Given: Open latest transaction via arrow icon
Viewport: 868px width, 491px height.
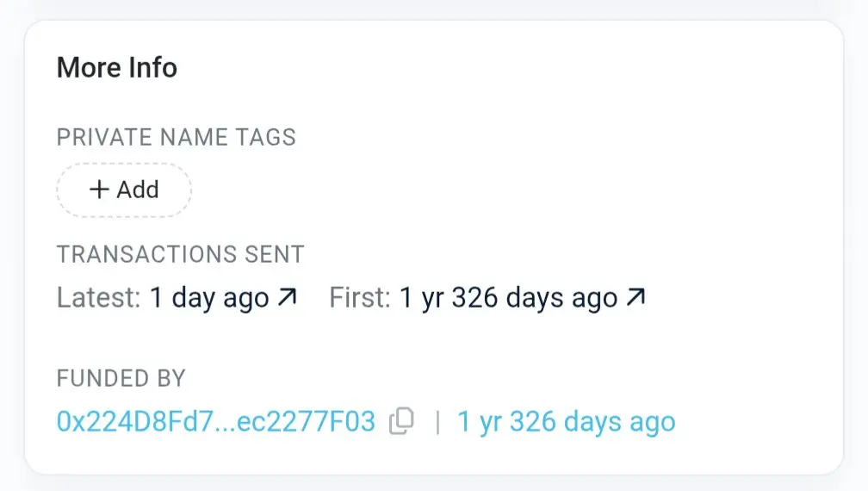Looking at the screenshot, I should [288, 297].
